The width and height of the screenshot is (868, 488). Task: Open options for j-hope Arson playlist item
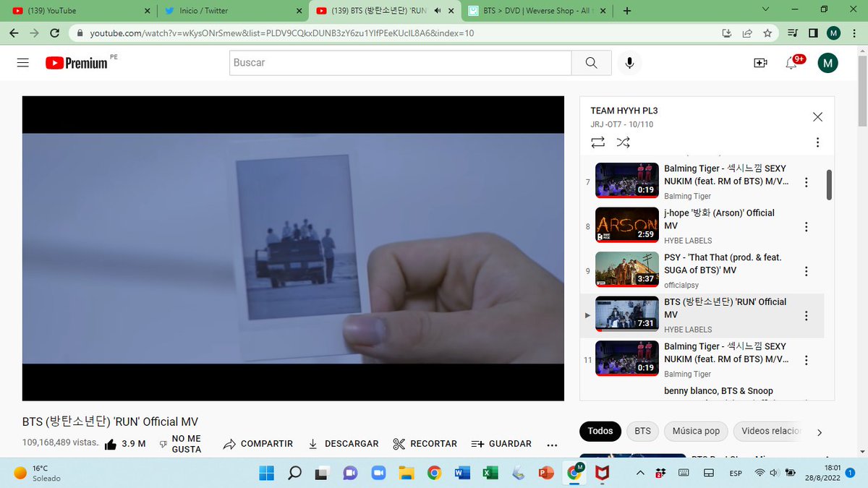tap(806, 227)
